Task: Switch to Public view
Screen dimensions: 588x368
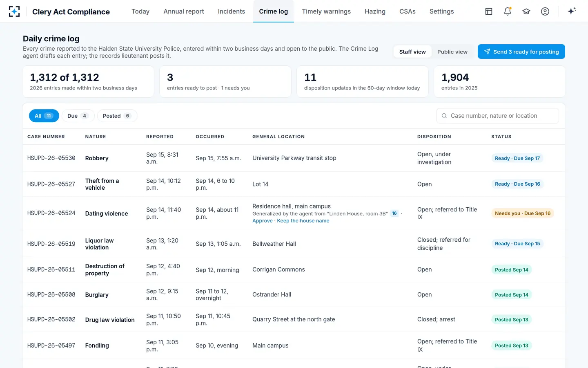Action: pos(452,52)
